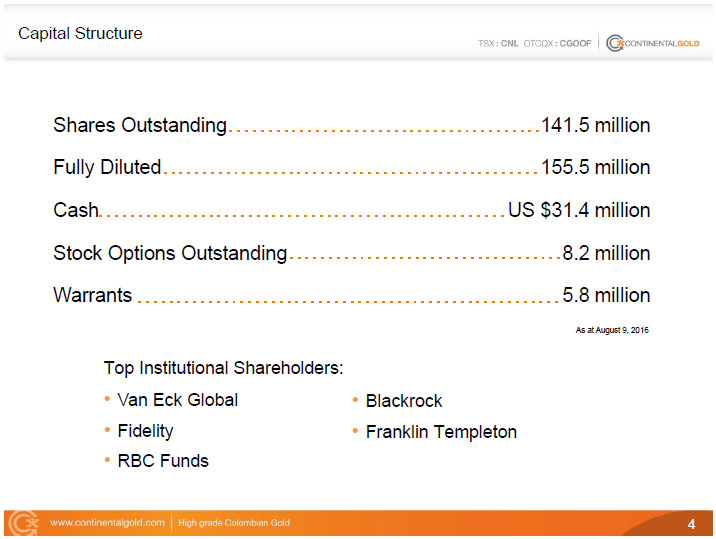The height and width of the screenshot is (539, 716).
Task: Click the OTCQX: CGOOF ticker text
Action: tap(558, 44)
